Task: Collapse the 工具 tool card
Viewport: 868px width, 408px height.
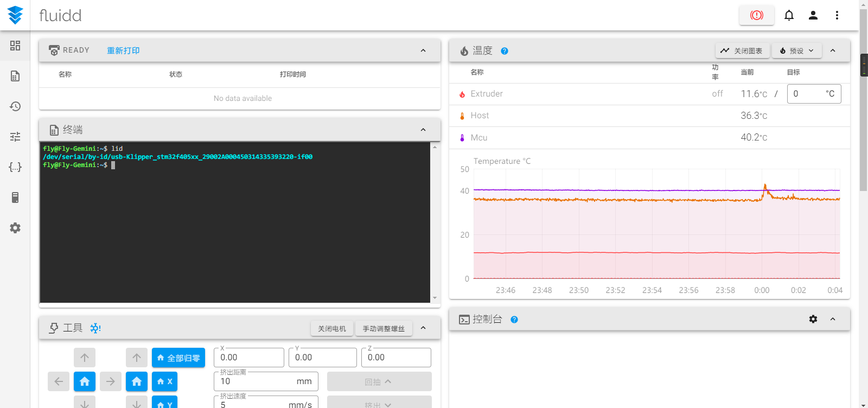Action: pyautogui.click(x=423, y=328)
